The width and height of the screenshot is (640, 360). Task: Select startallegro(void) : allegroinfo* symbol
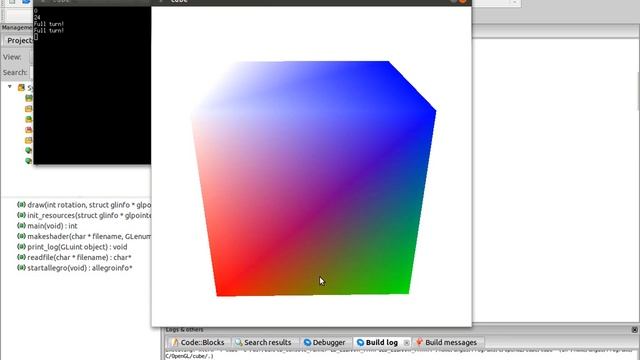pyautogui.click(x=80, y=268)
